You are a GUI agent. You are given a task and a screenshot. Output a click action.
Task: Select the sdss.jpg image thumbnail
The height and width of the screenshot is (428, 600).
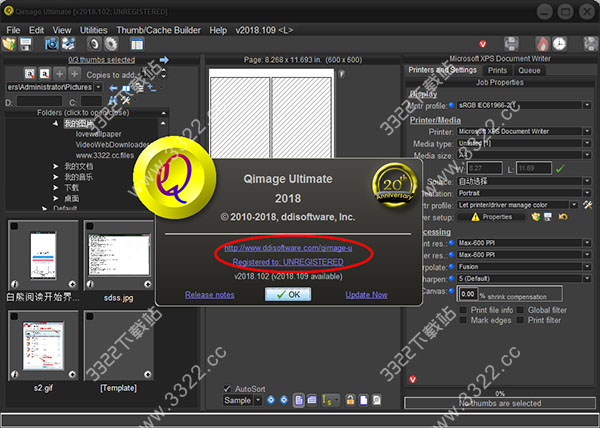pos(119,255)
